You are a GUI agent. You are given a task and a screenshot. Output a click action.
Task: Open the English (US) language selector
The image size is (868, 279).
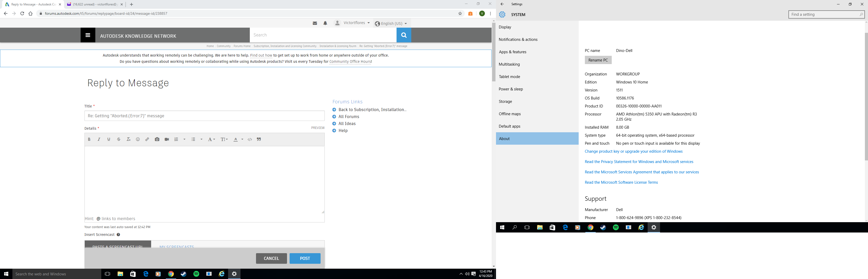point(391,23)
